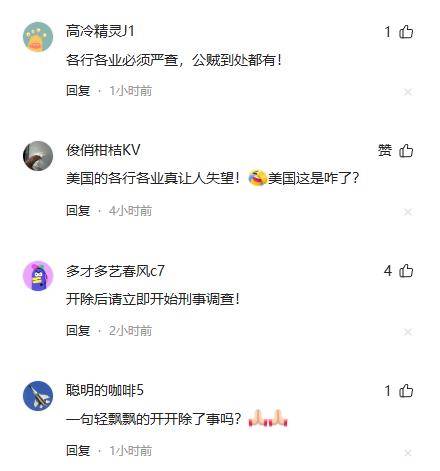The height and width of the screenshot is (471, 440).
Task: Open 高冷精灵J1's avatar profile
Action: [38, 37]
